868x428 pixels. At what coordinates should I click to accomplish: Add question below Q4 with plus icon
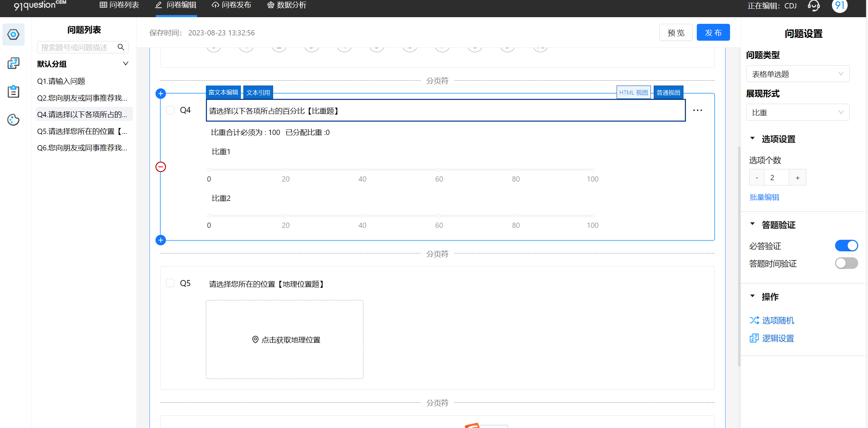tap(161, 240)
